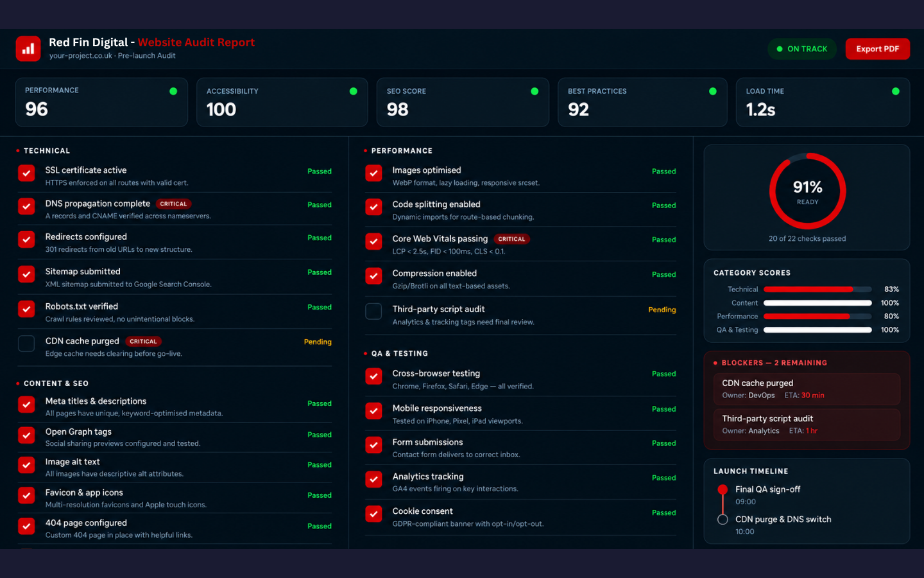Click the CRITICAL badge on DNS propagation
Screen dimensions: 924x578
(173, 204)
